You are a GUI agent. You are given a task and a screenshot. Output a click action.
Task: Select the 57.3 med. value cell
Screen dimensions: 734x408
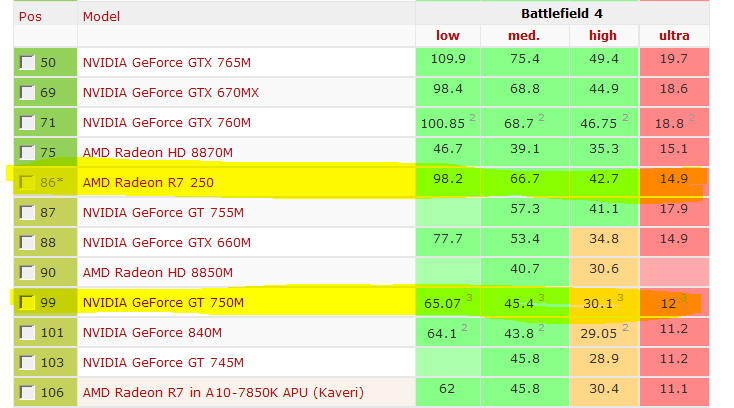pos(525,212)
